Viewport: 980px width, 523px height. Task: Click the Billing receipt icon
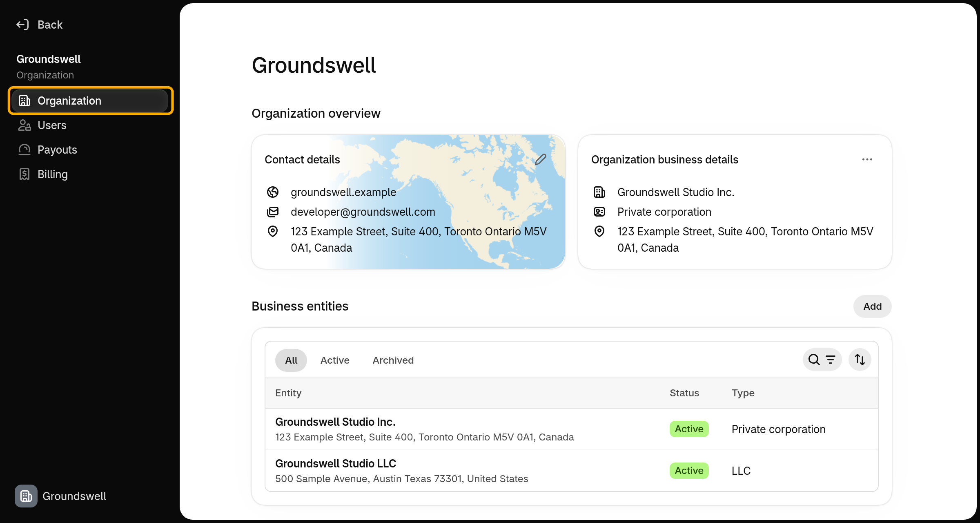click(x=24, y=174)
